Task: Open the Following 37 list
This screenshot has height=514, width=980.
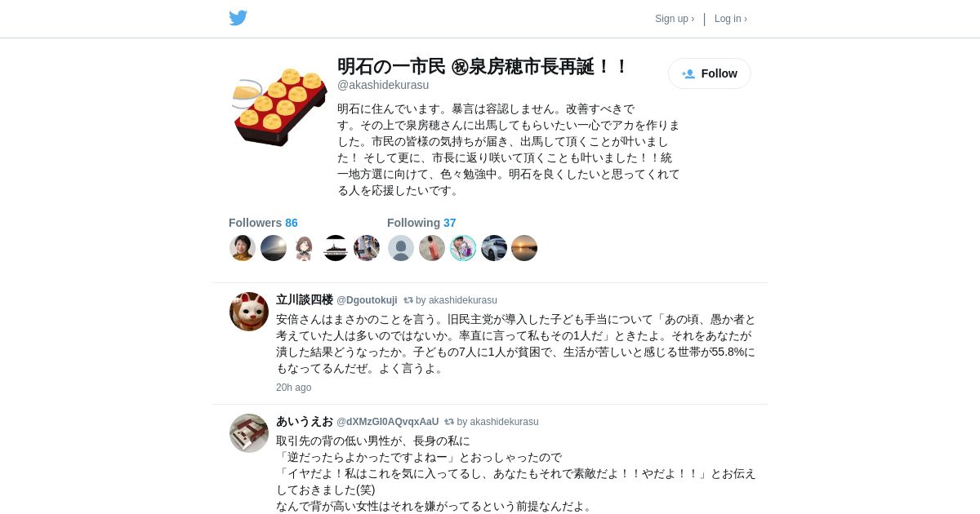Action: 421,223
